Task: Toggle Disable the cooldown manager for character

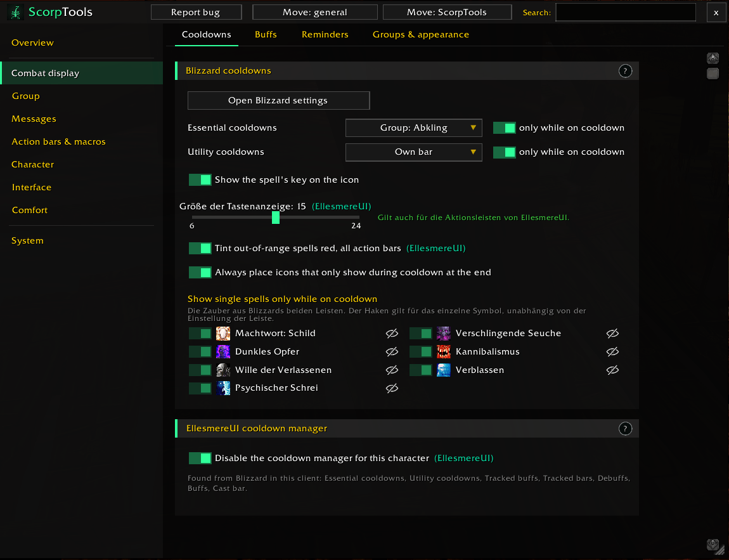Action: coord(200,458)
